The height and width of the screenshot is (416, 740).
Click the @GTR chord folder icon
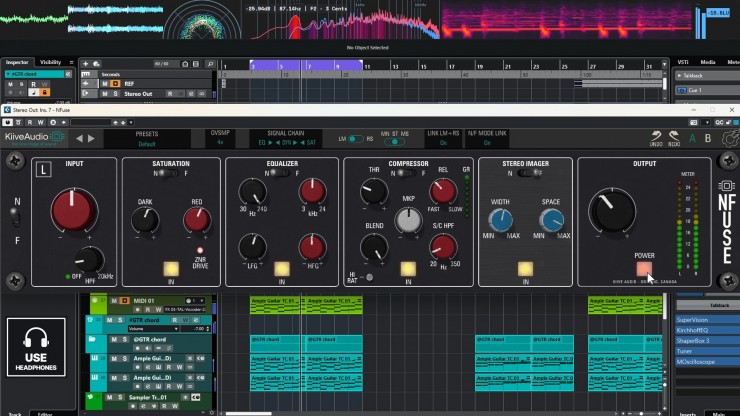coord(92,339)
